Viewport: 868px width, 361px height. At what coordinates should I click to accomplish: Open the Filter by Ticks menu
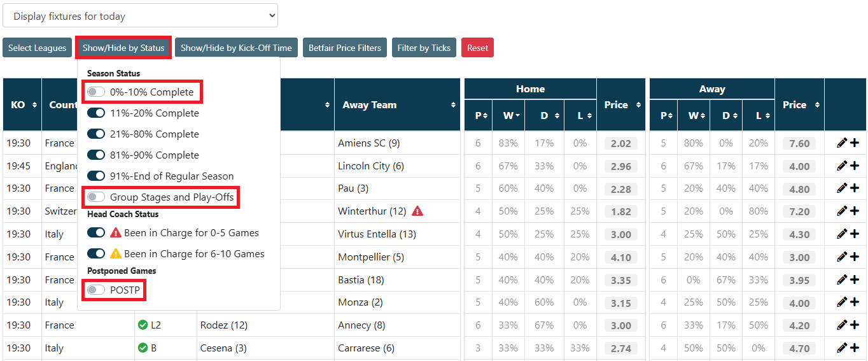(424, 48)
